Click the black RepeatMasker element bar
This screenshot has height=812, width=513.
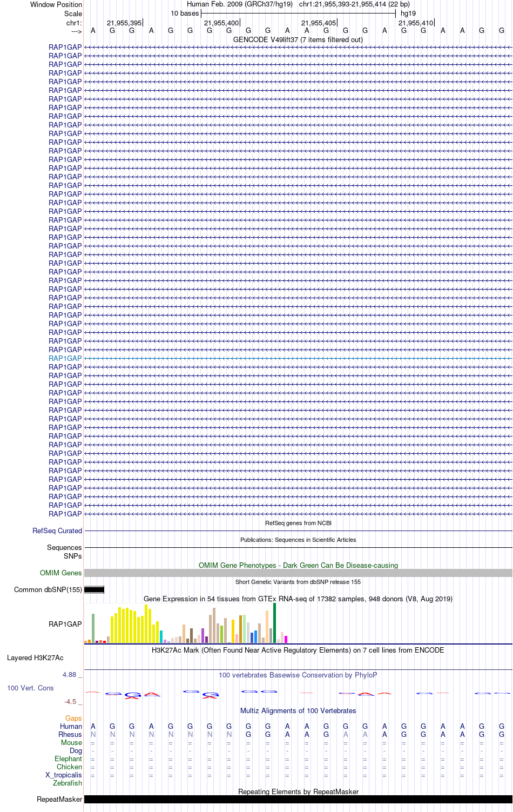pos(298,800)
